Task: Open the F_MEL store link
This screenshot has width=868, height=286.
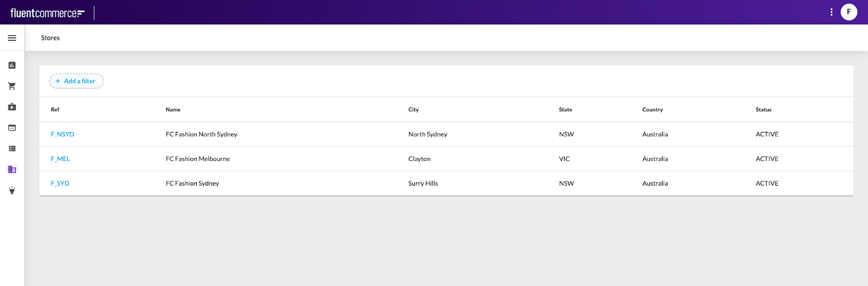Action: point(60,159)
